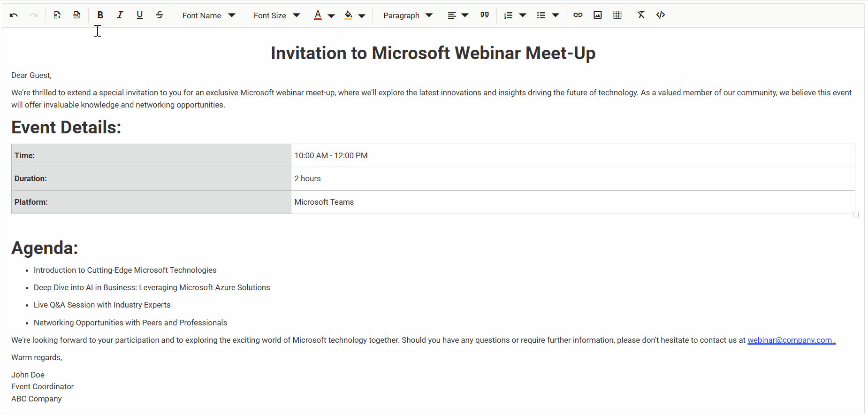
Task: Click the 'Agenda:' heading
Action: (45, 248)
